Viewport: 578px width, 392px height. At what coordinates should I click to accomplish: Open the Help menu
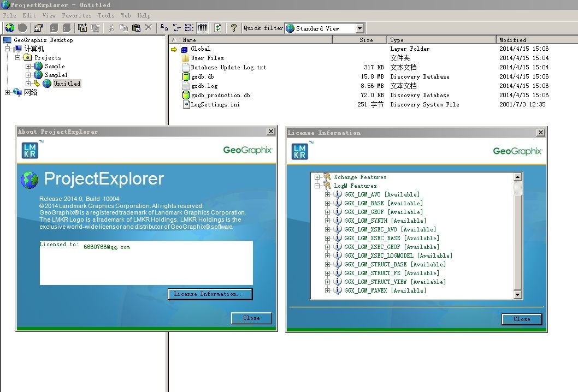pos(144,15)
